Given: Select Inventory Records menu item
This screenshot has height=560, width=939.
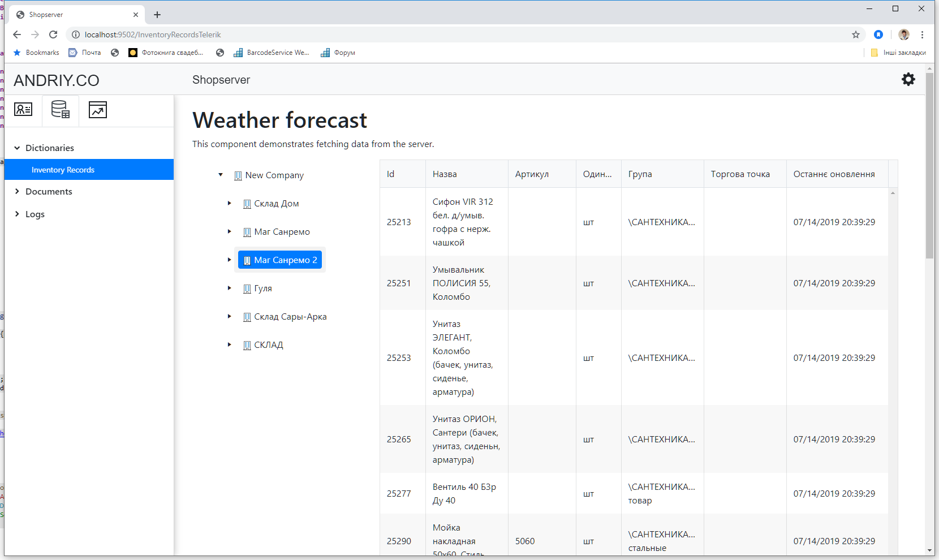Looking at the screenshot, I should 63,170.
